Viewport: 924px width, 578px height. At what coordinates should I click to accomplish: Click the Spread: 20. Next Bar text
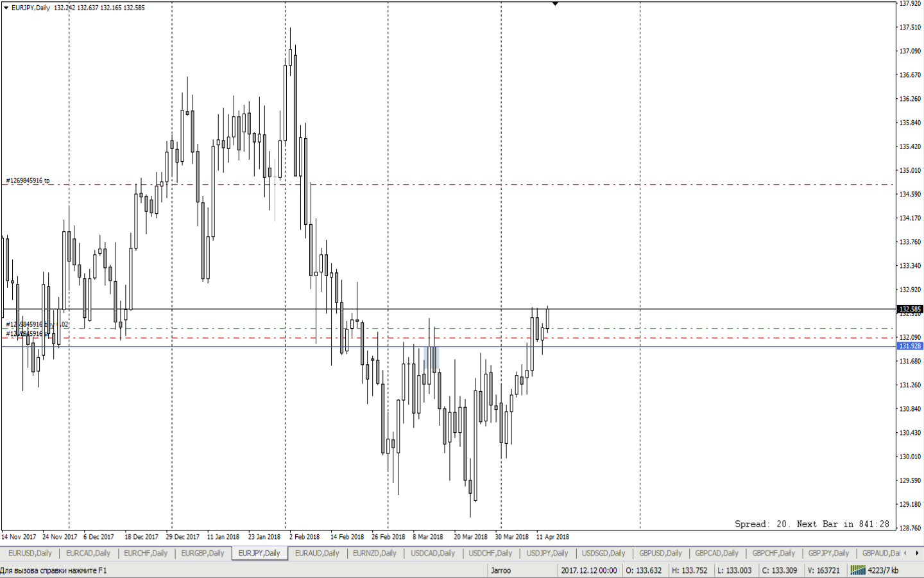pyautogui.click(x=812, y=524)
